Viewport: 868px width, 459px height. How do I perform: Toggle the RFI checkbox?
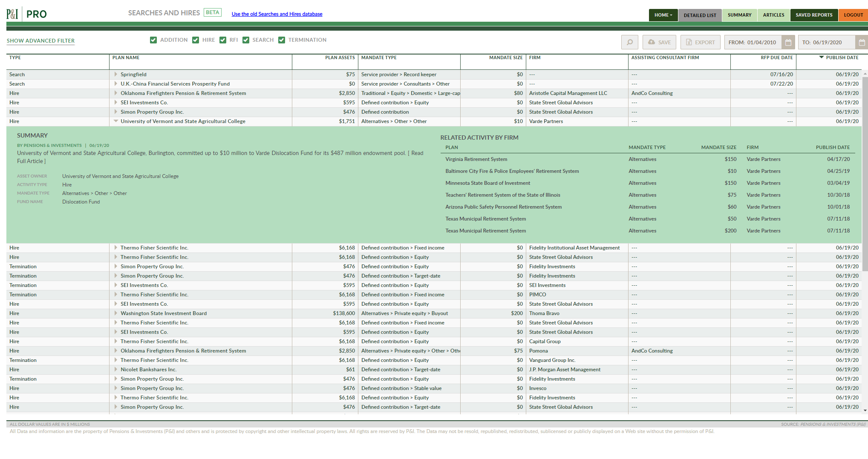click(x=223, y=40)
